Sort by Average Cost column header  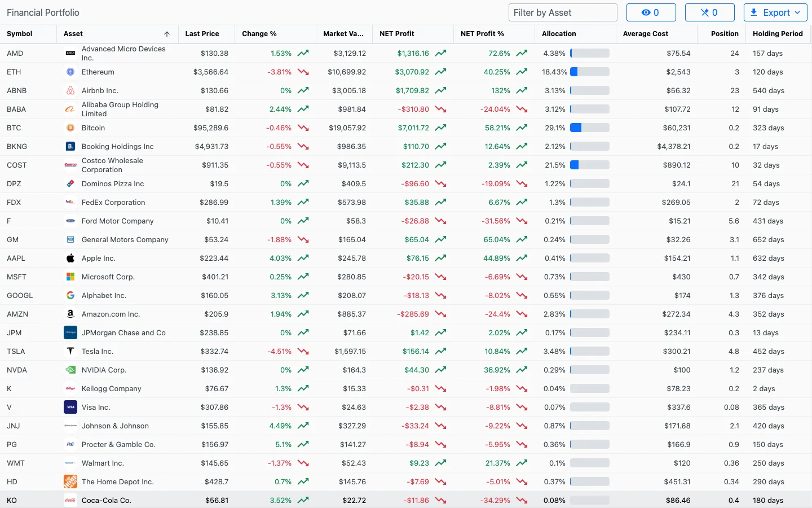click(x=656, y=34)
